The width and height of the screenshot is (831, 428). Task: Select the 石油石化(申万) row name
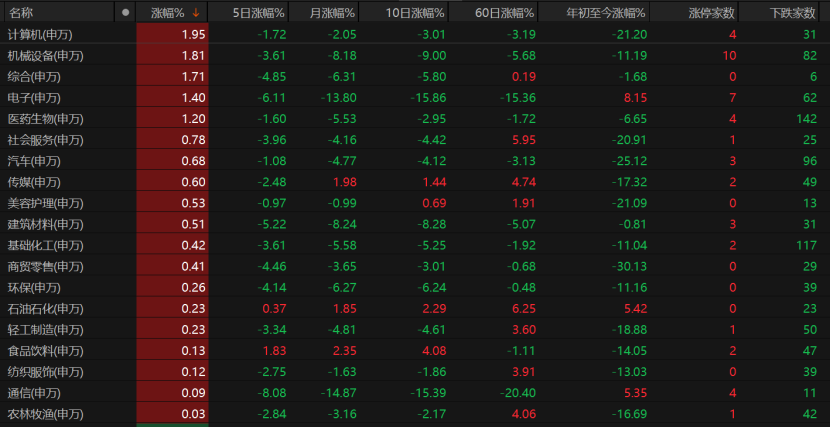[x=46, y=309]
